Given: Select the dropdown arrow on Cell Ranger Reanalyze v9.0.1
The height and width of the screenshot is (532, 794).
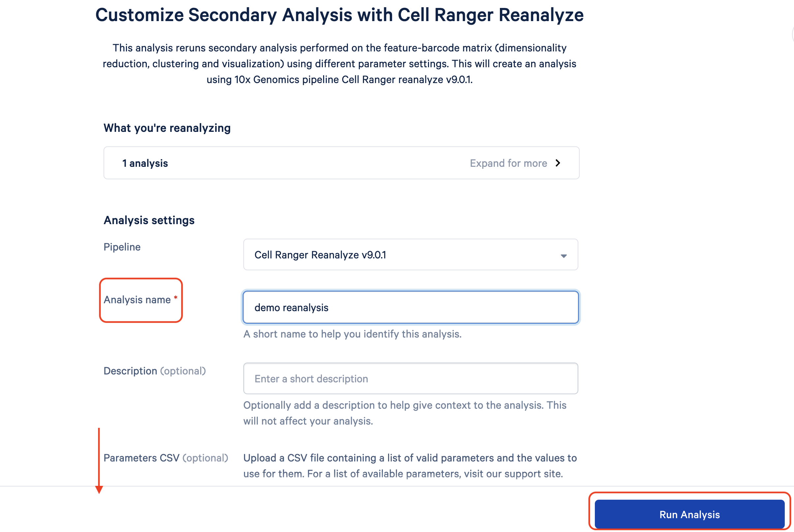Looking at the screenshot, I should [x=563, y=255].
